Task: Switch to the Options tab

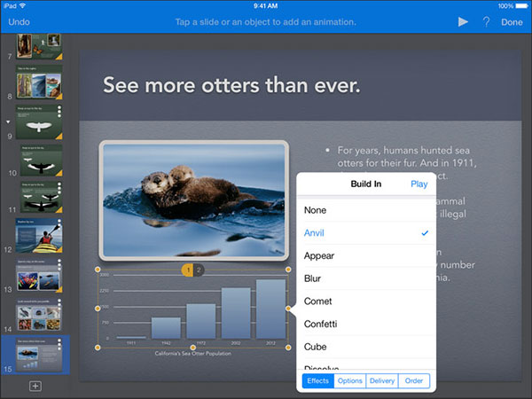Action: click(350, 380)
